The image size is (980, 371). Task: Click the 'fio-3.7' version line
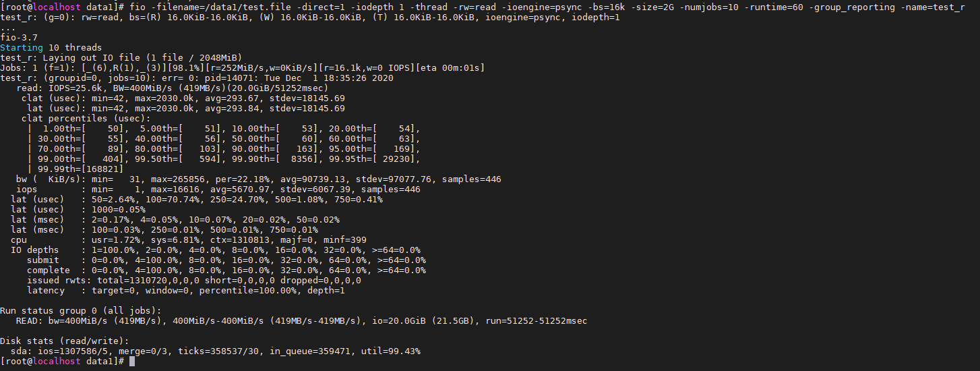19,38
